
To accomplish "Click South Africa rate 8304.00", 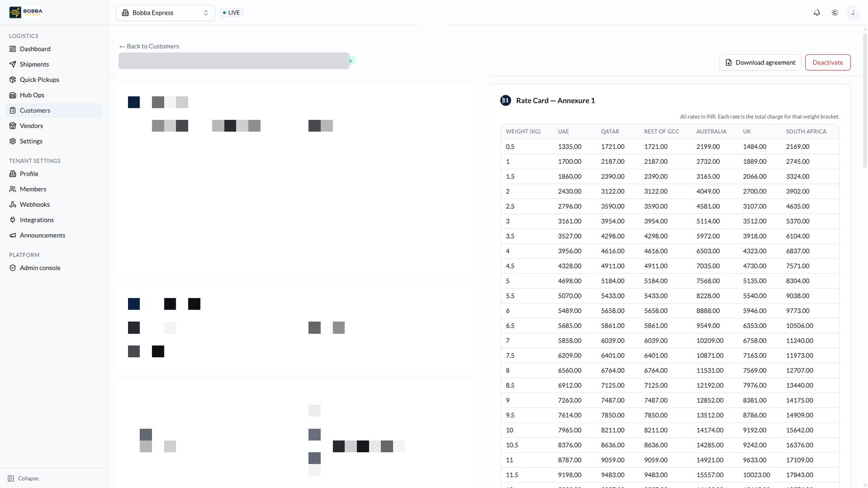I will click(797, 281).
